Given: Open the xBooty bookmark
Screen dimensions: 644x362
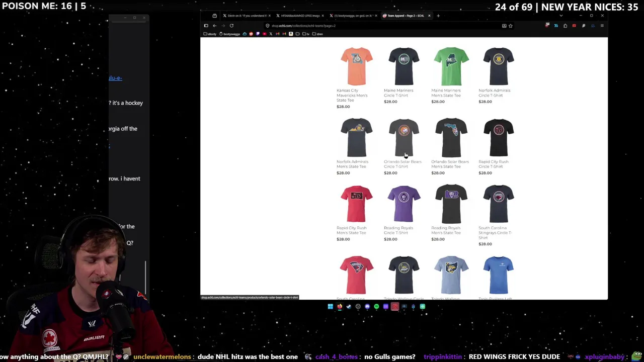Looking at the screenshot, I should (210, 34).
